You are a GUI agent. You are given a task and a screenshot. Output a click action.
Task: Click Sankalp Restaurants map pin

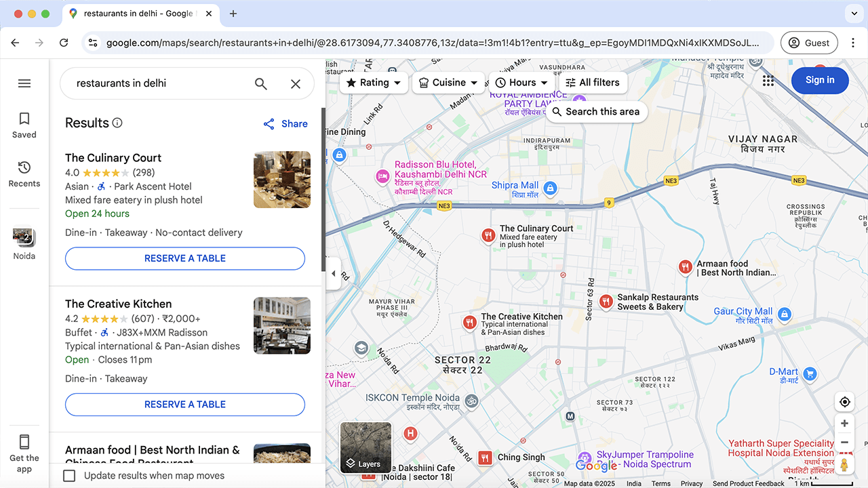click(x=606, y=302)
